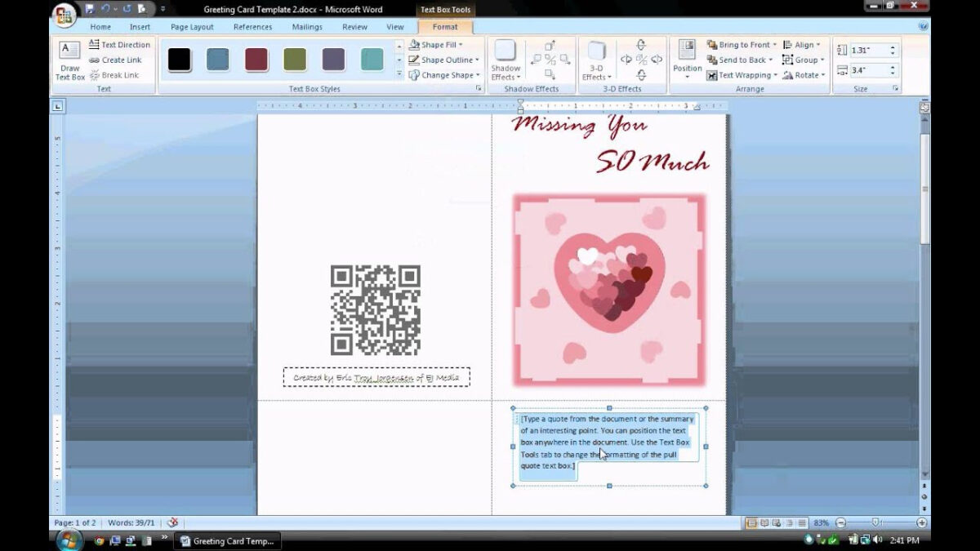The height and width of the screenshot is (551, 980).
Task: Toggle 3-D effect on/off in tilt controls
Action: click(x=641, y=60)
